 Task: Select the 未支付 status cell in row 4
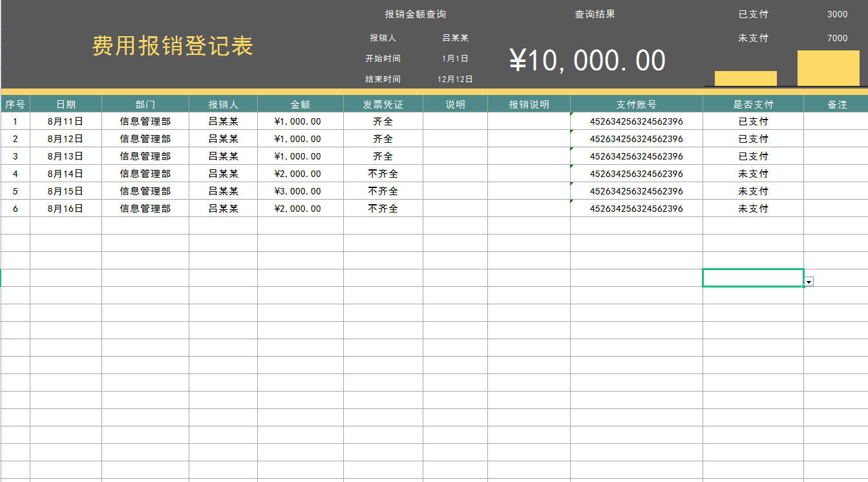tap(753, 173)
